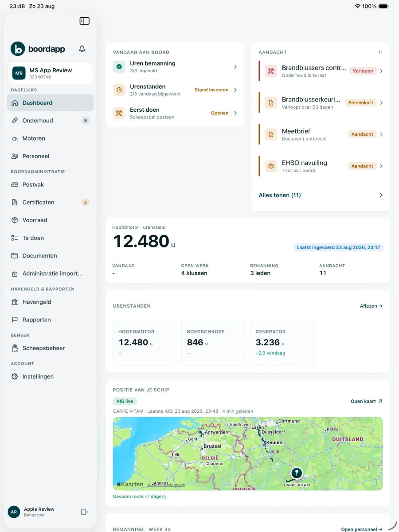Open Brandblusserkeuri... row chevron
399x532 pixels.
point(381,102)
